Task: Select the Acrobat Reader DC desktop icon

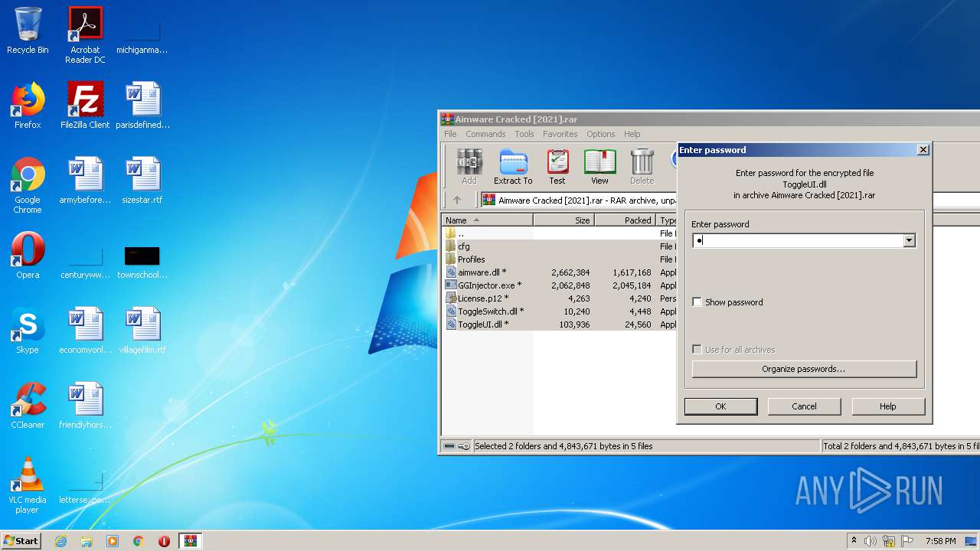Action: [x=85, y=35]
